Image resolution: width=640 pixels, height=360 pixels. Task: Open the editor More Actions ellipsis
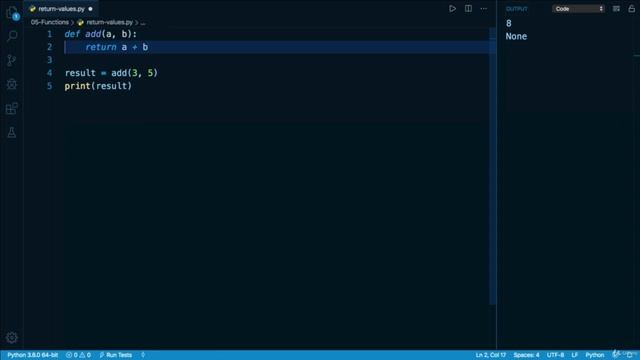tap(484, 9)
